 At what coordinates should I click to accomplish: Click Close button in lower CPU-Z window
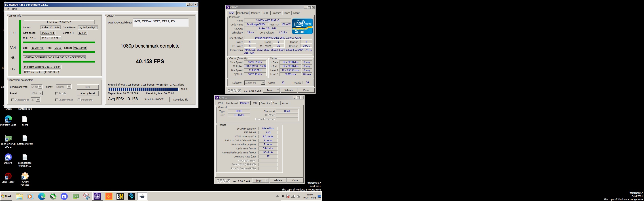click(x=295, y=180)
